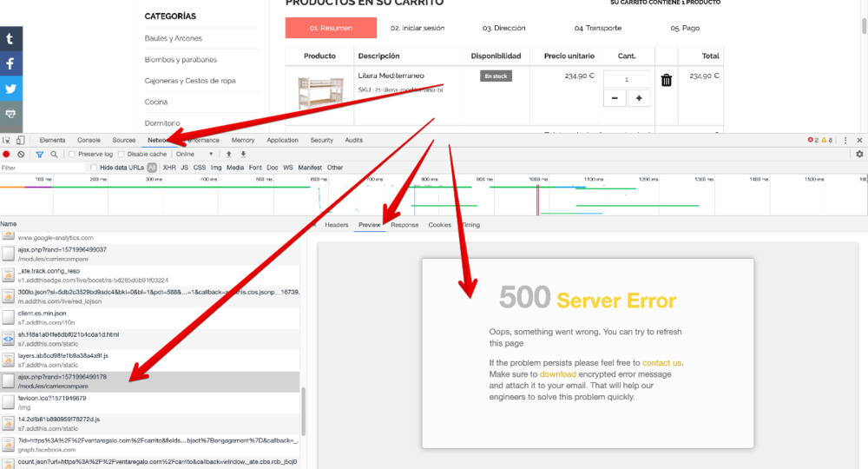Tick the Hide data URLs checkbox
The width and height of the screenshot is (868, 469).
pyautogui.click(x=94, y=168)
